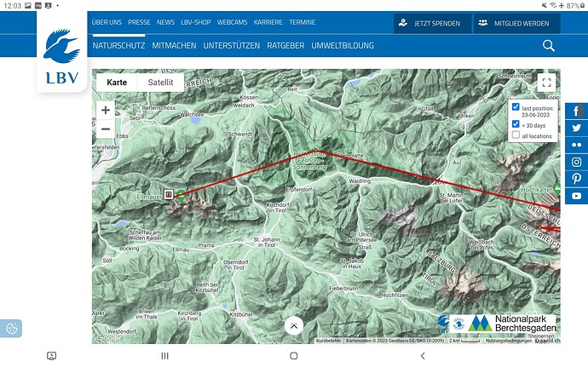Open the Termine link
The height and width of the screenshot is (367, 588).
[x=303, y=22]
